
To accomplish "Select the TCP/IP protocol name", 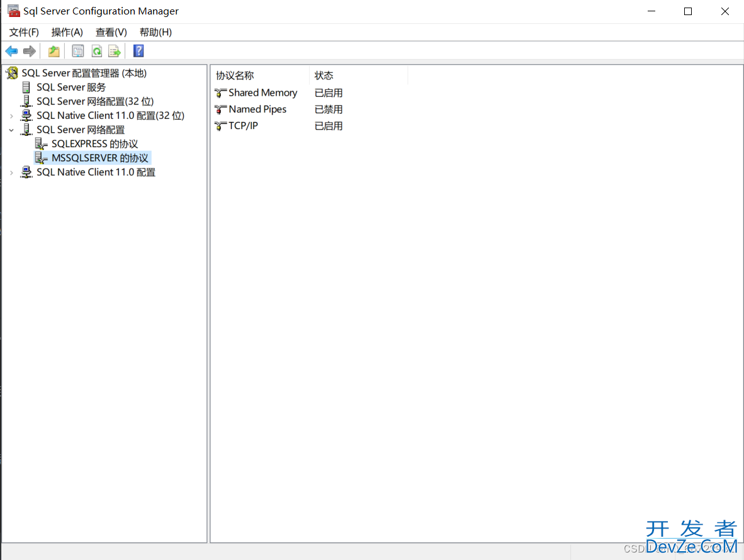I will pyautogui.click(x=244, y=126).
